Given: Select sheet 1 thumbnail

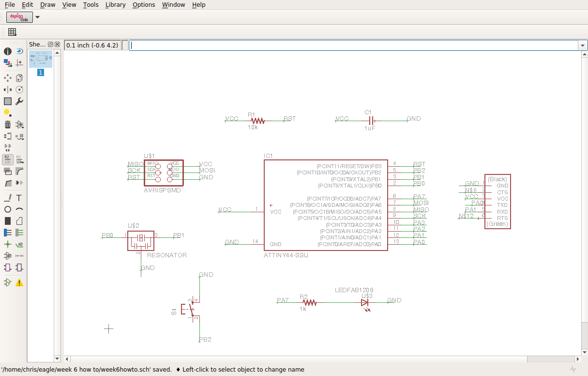Looking at the screenshot, I should 41,59.
